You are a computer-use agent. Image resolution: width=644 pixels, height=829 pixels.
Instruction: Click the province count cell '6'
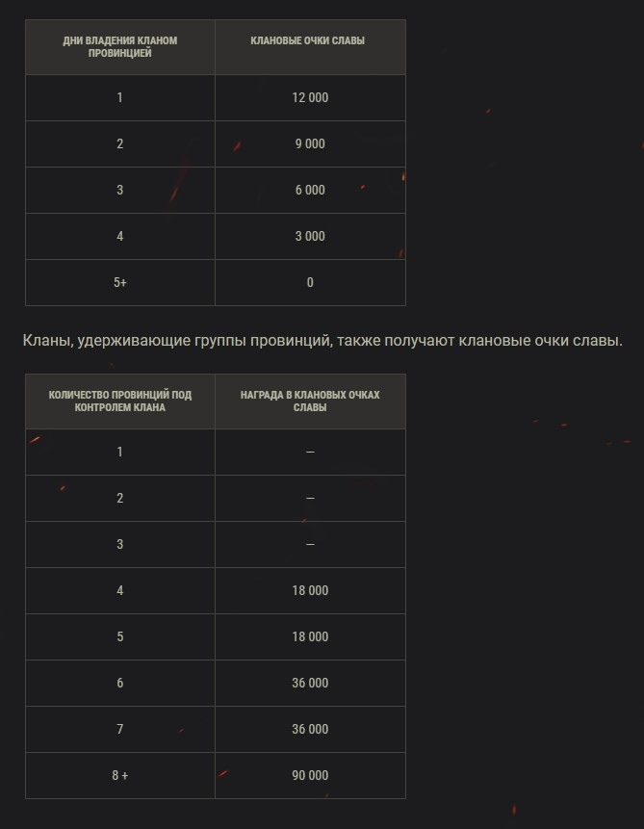[120, 683]
